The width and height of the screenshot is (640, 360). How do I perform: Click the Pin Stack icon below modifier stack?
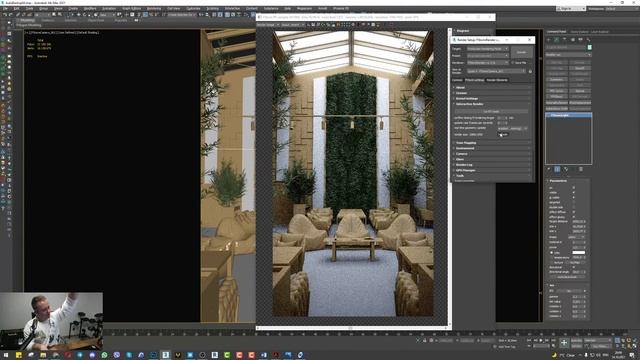coord(549,169)
